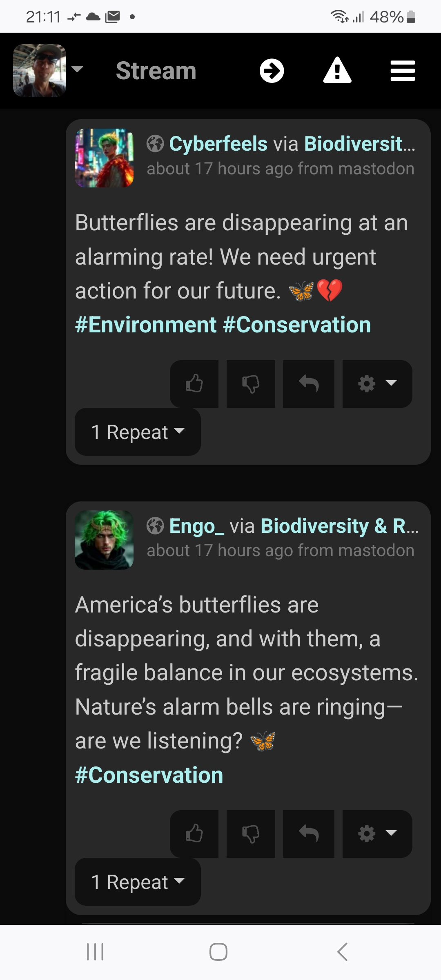
Task: Tap the Android back navigation button
Action: (x=342, y=952)
